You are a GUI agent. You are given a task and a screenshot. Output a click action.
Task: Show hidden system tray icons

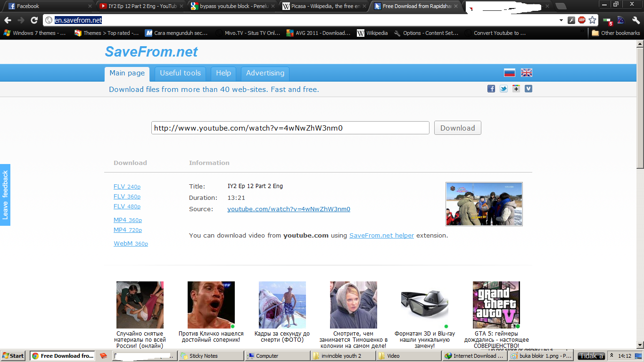coord(611,356)
